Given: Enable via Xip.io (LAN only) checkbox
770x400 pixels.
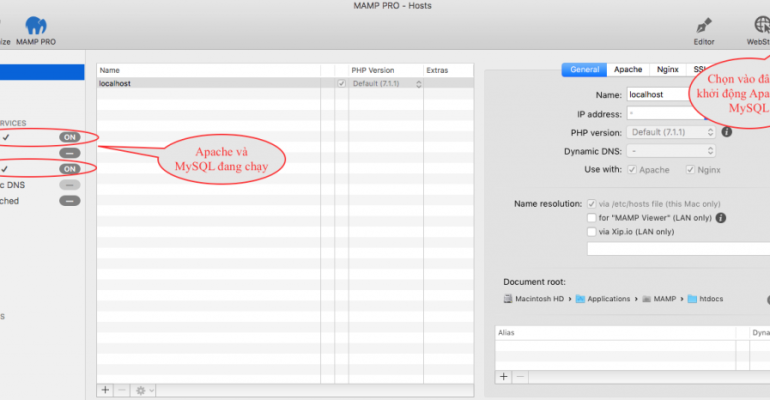Looking at the screenshot, I should (x=591, y=232).
